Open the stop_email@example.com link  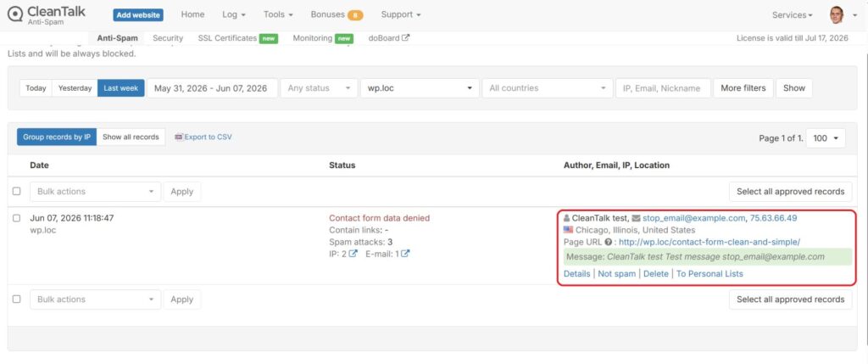click(x=693, y=218)
